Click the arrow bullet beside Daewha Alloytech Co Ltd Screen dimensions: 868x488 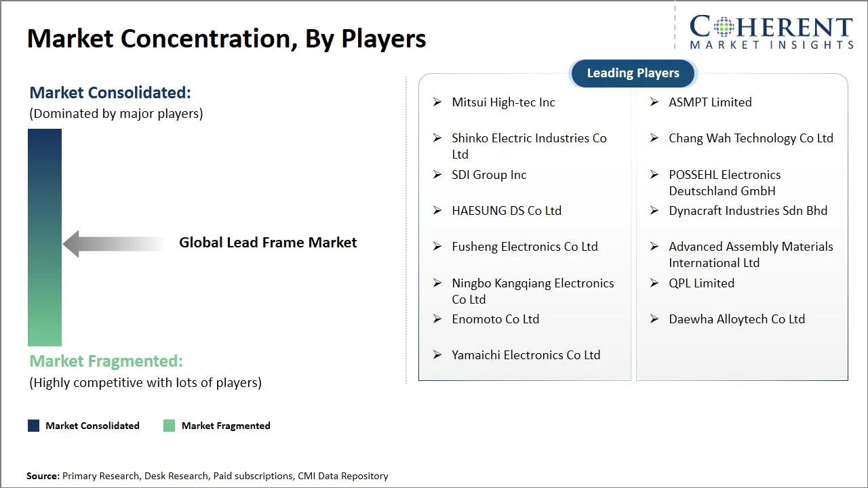(x=654, y=319)
